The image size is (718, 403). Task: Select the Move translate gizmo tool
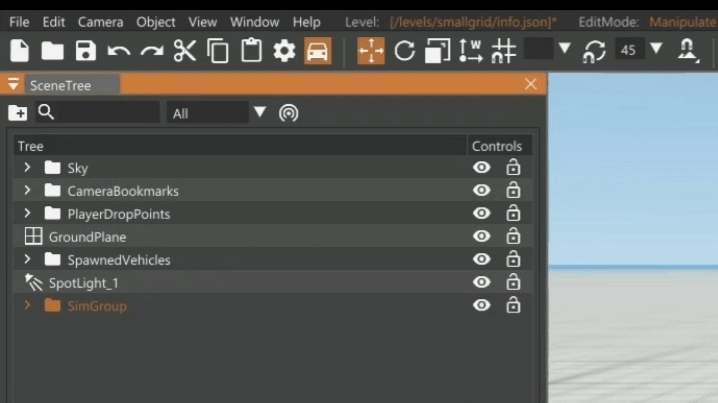click(x=371, y=50)
